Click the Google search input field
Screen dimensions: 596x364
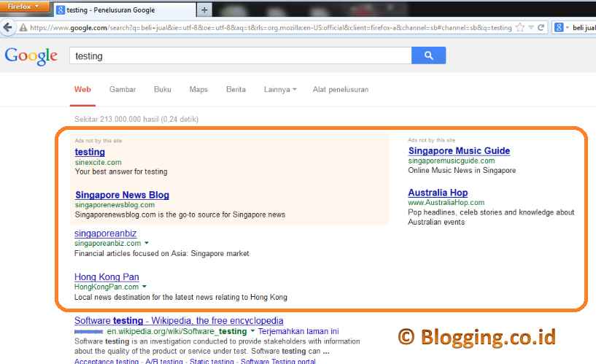(x=239, y=55)
